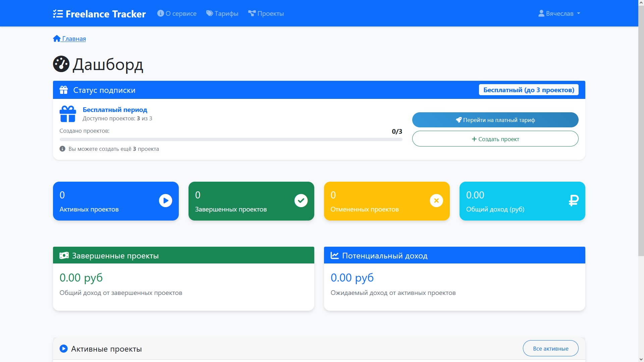Select the Отмененных проектов yellow card

click(x=387, y=201)
